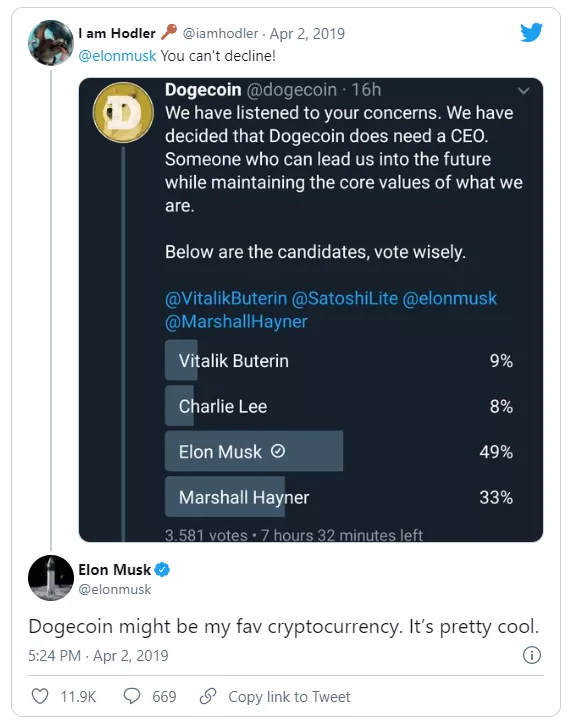Click the chain link copy icon
The width and height of the screenshot is (570, 724).
(208, 696)
